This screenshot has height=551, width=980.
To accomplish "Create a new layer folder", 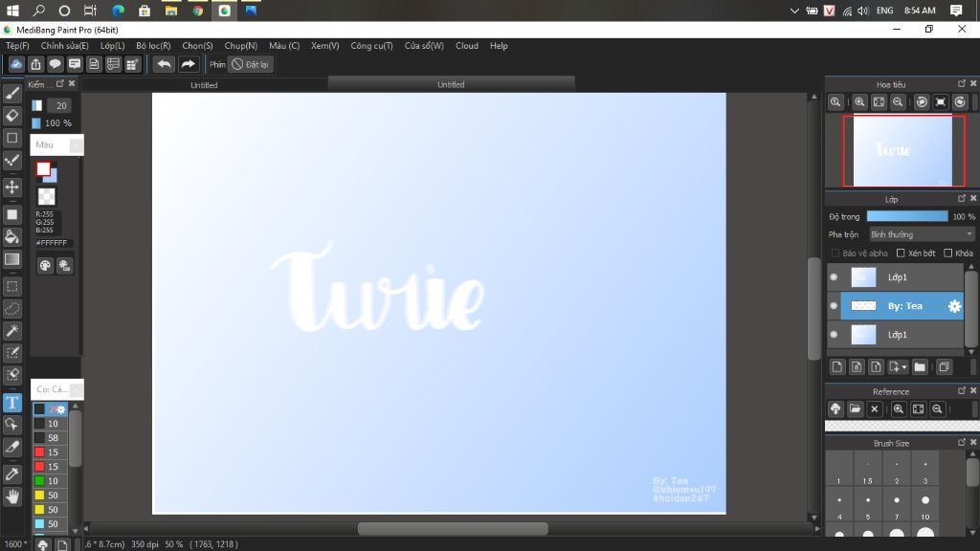I will point(920,366).
